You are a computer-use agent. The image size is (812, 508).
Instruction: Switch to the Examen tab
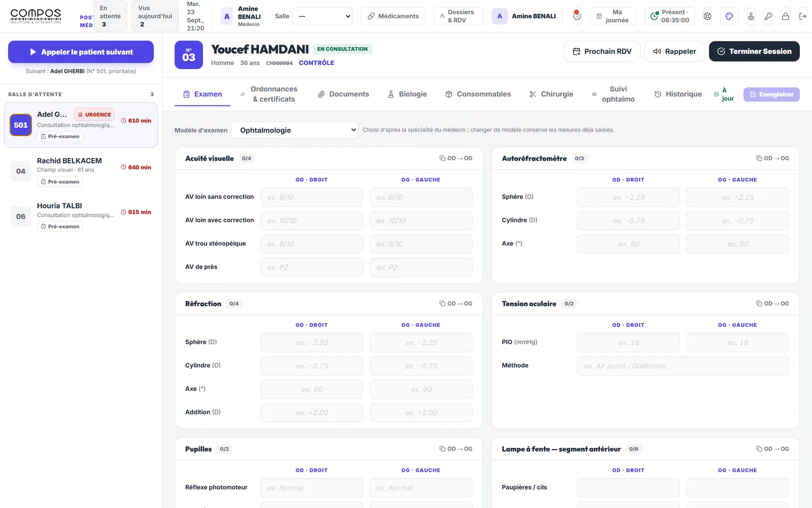pyautogui.click(x=202, y=94)
